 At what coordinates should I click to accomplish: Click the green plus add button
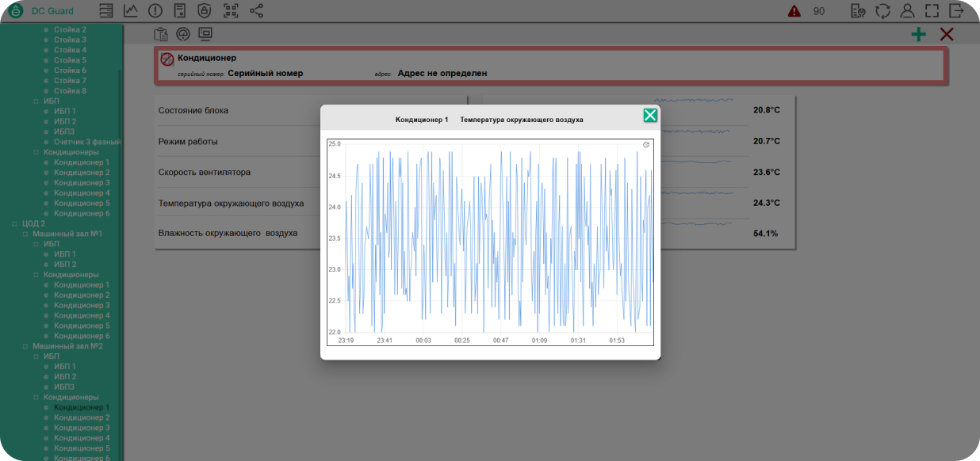[x=918, y=34]
